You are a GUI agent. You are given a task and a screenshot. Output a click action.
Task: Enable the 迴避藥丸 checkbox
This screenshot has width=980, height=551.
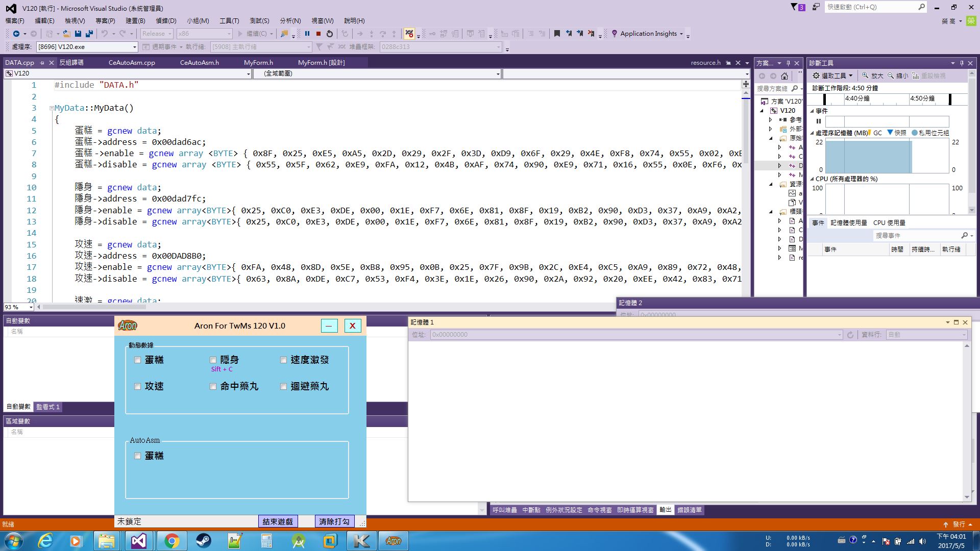click(x=283, y=387)
